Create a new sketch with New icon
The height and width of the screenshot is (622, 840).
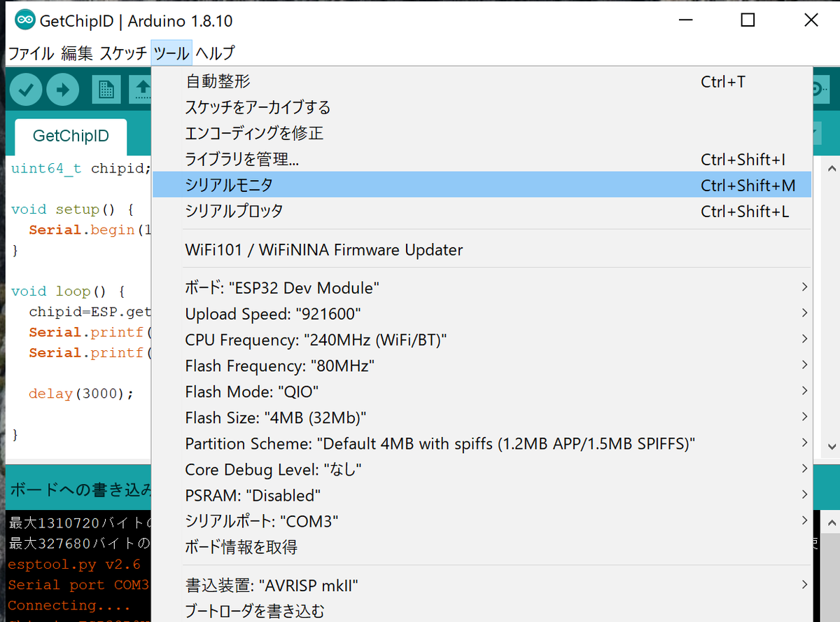pos(106,90)
